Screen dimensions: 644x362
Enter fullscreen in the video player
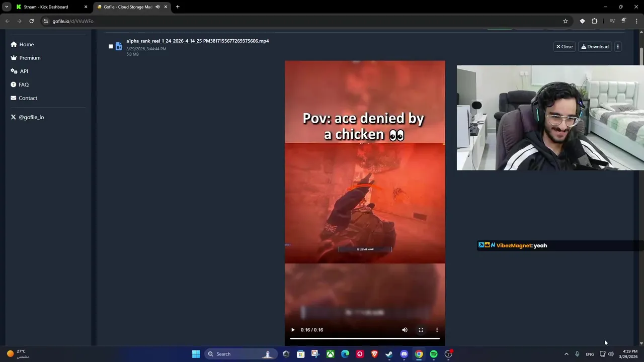click(421, 330)
